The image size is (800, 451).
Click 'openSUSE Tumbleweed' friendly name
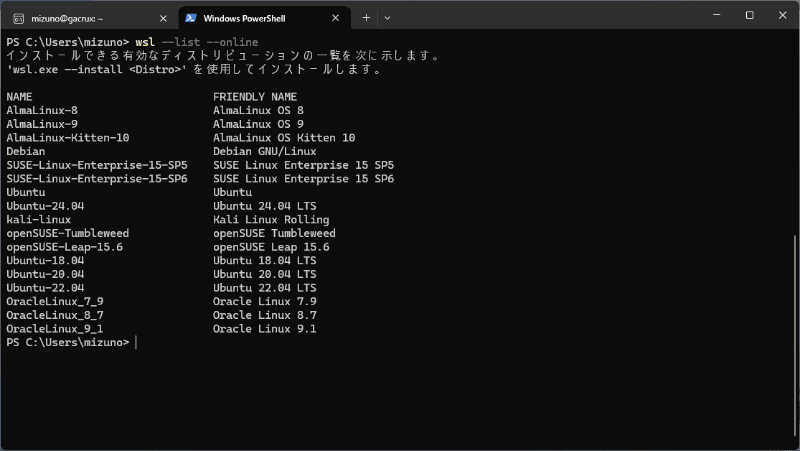point(274,233)
